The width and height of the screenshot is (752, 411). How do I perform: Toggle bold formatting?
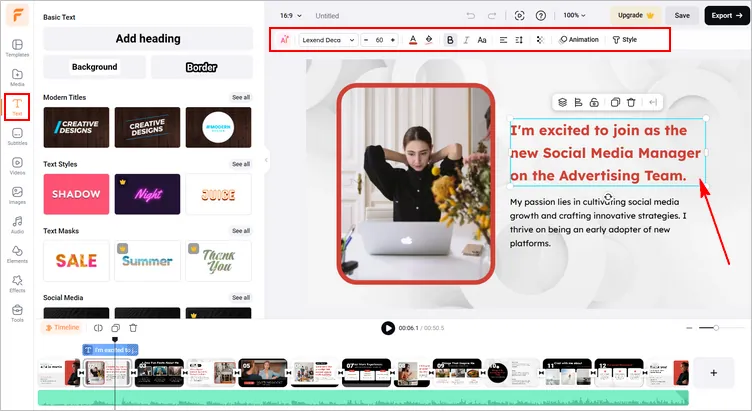450,40
